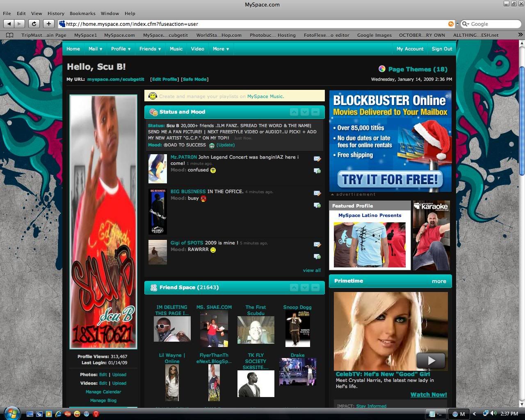525x420 pixels.
Task: Reload the page with the refresh button
Action: coord(34,24)
